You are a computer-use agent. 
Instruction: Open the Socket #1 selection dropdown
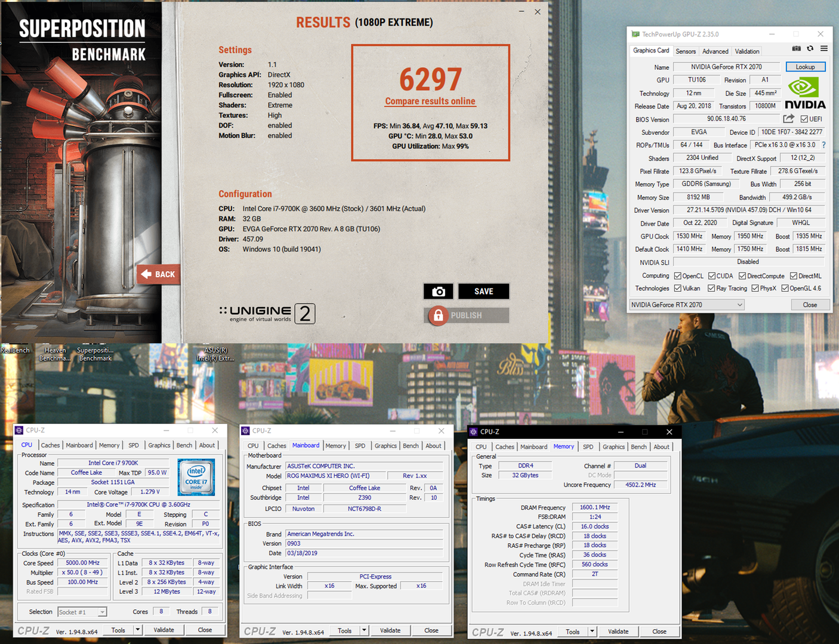[82, 612]
